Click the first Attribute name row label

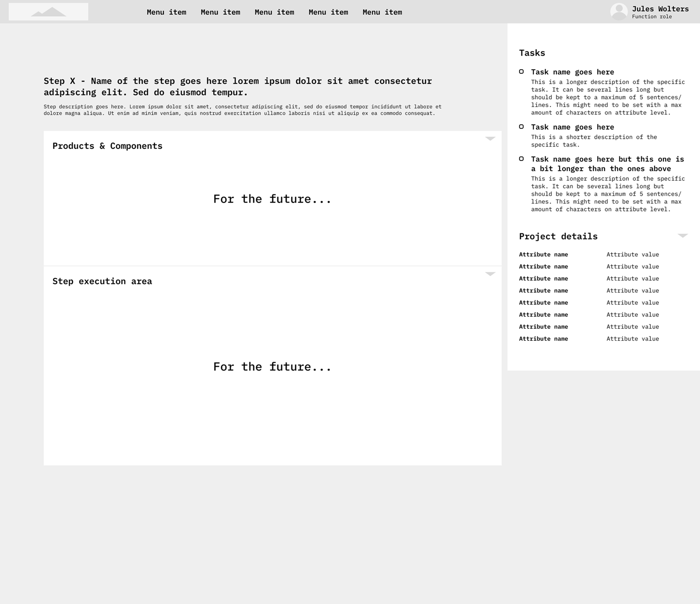click(543, 255)
